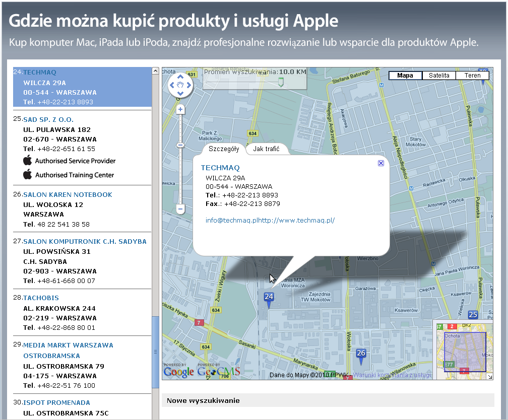Zoom out with the minus button
508x420 pixels.
point(180,209)
